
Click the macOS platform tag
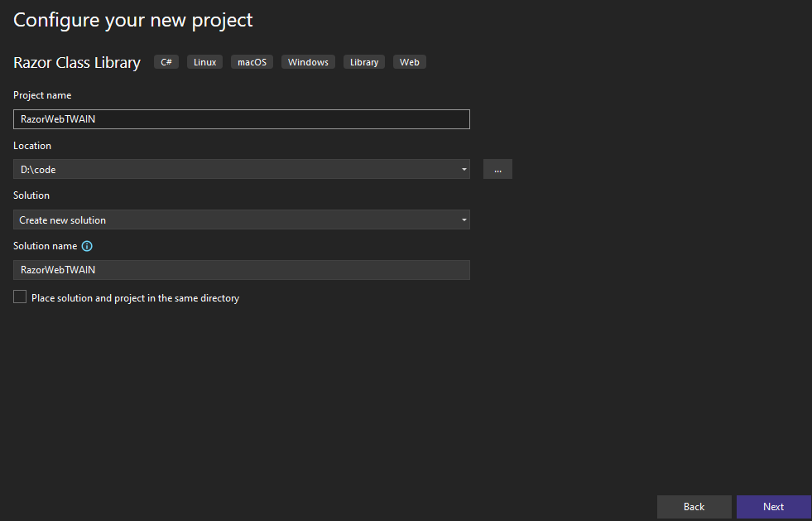click(x=252, y=62)
